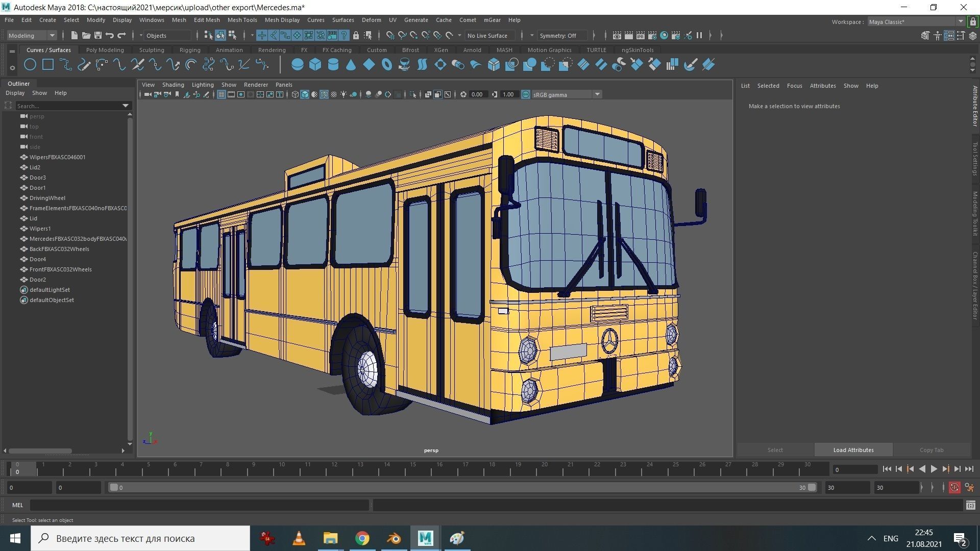Open the sRGB gamma view transform dropdown

tap(597, 94)
